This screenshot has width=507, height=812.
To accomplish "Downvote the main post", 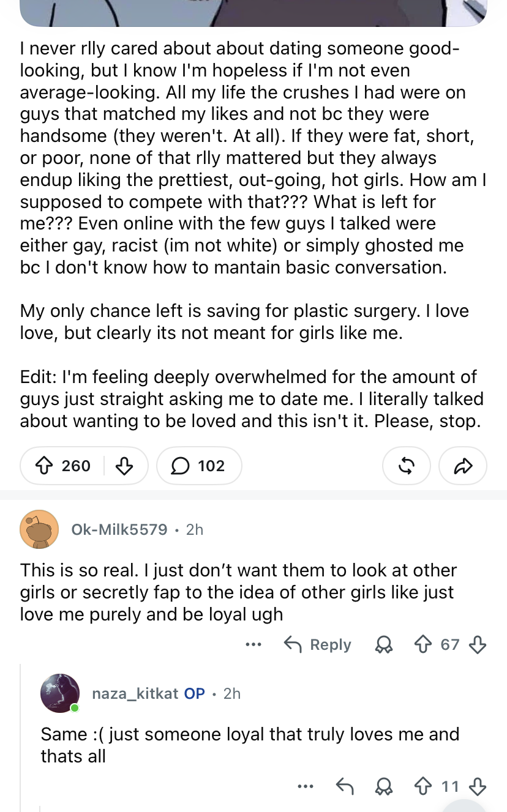I will (124, 466).
